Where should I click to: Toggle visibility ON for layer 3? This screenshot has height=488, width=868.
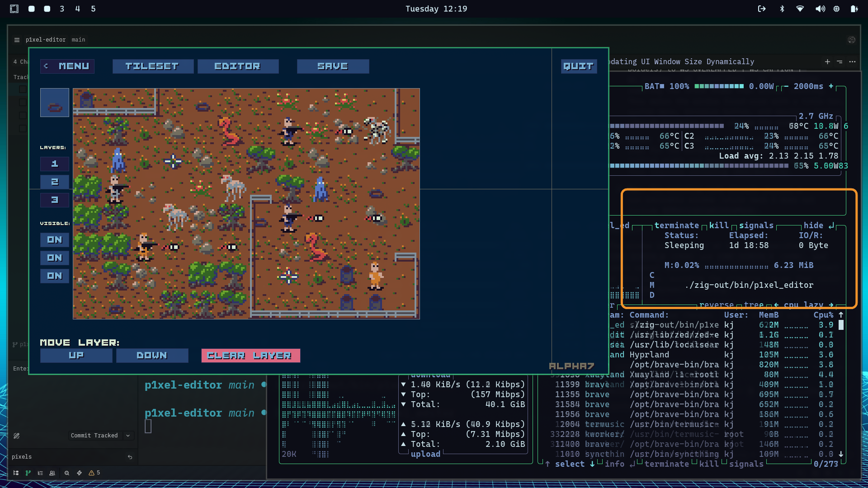click(55, 276)
